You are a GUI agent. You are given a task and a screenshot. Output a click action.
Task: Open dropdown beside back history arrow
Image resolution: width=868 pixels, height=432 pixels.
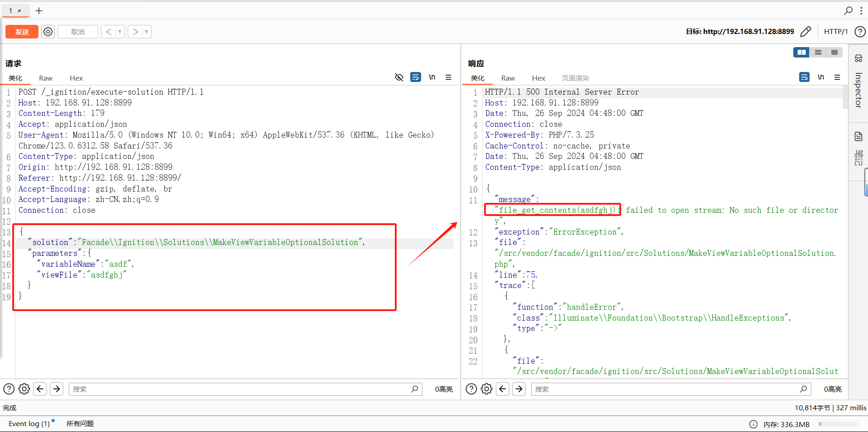(120, 32)
